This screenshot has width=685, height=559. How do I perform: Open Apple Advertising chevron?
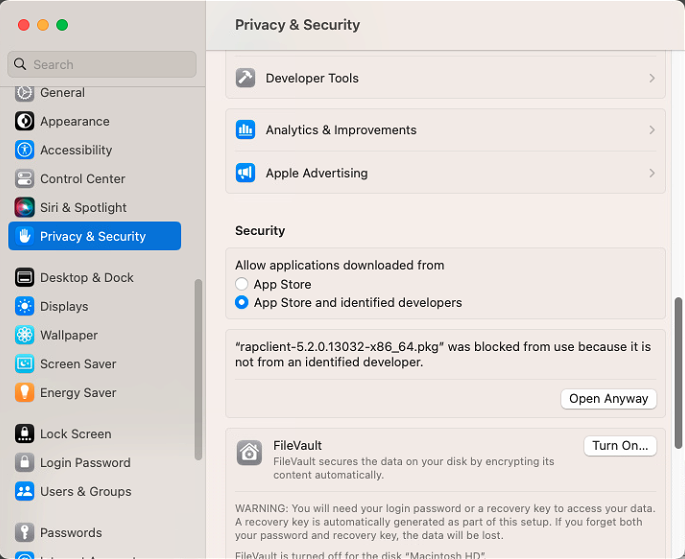click(652, 173)
